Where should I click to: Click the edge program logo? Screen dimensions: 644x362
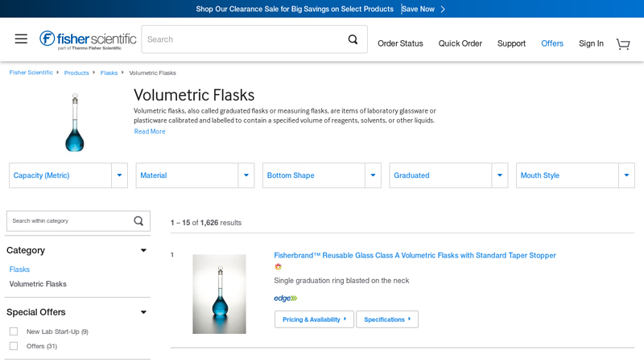[286, 298]
